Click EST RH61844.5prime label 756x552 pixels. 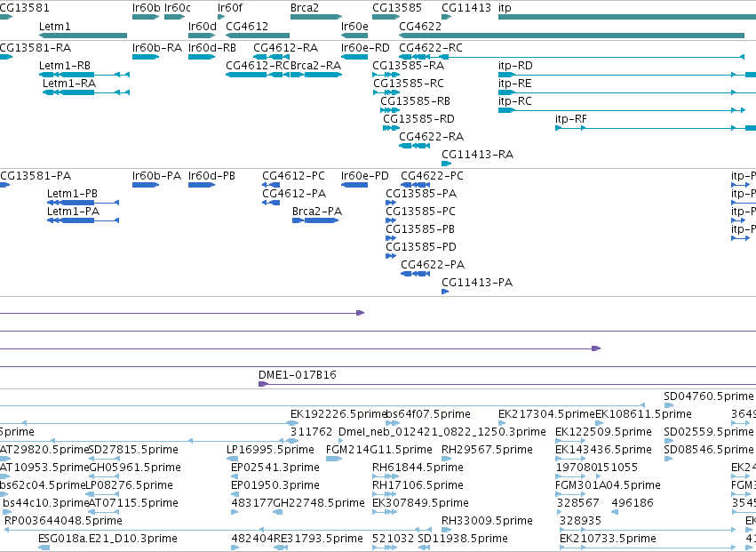418,468
